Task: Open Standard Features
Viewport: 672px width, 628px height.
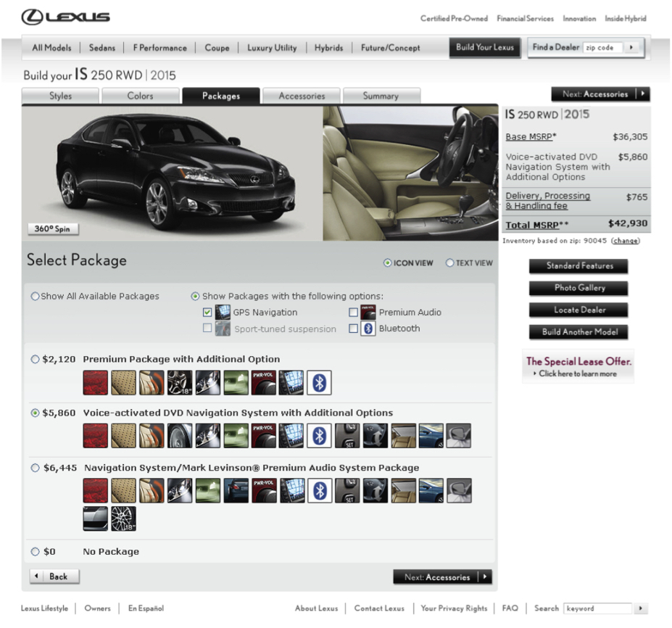Action: 578,265
